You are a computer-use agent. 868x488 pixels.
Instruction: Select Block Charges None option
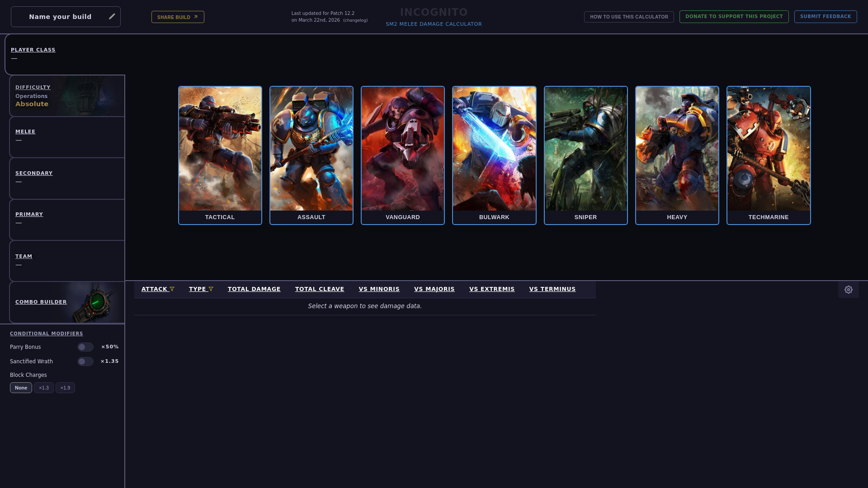point(21,388)
